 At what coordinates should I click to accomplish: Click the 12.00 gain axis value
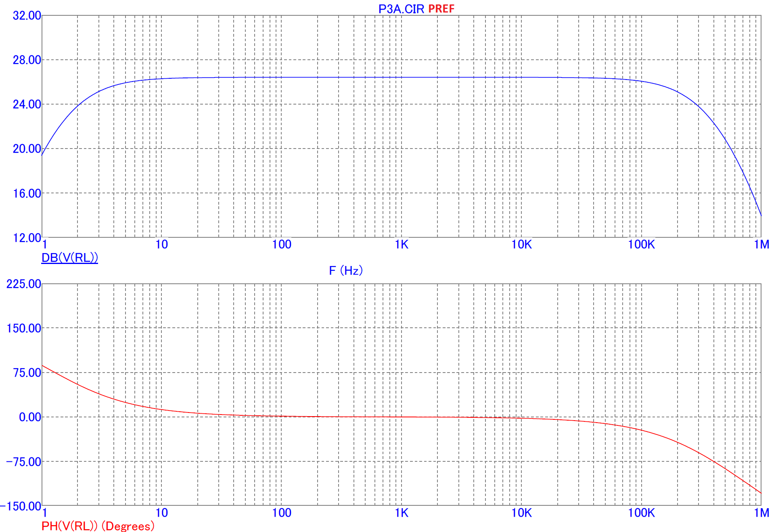pyautogui.click(x=27, y=238)
